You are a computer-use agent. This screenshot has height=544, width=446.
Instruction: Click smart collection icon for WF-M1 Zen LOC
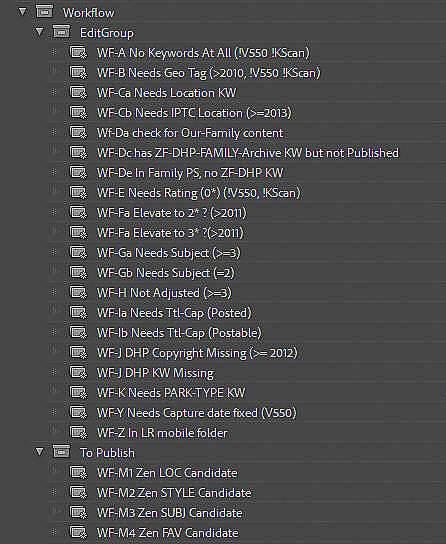(x=78, y=473)
